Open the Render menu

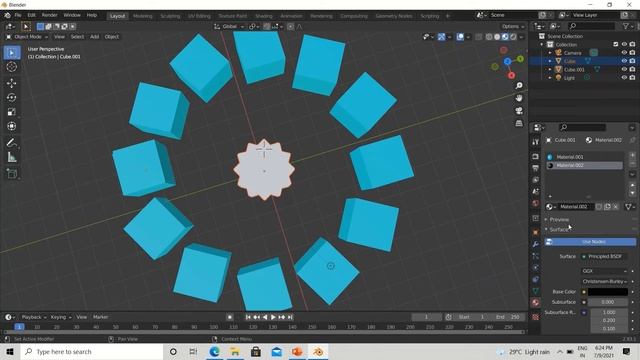click(x=49, y=15)
